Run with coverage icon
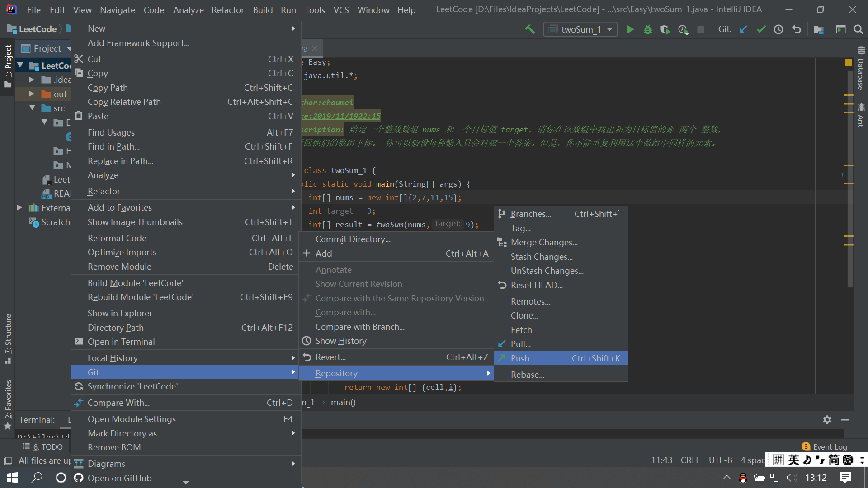 665,29
